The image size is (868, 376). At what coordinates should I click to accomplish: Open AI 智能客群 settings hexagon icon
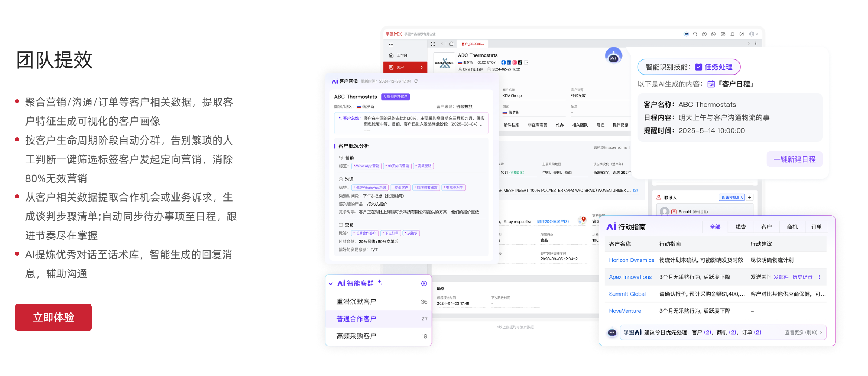click(x=424, y=283)
